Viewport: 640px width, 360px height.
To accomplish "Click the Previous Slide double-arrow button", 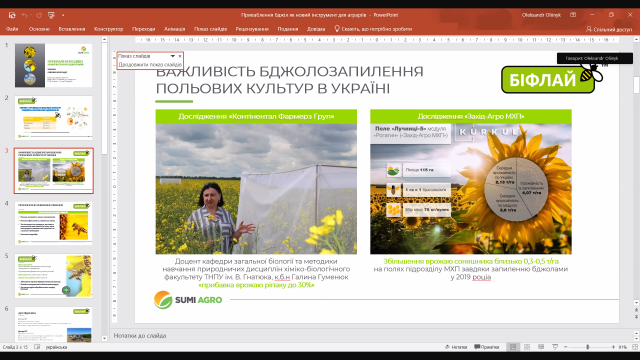I will pyautogui.click(x=636, y=311).
